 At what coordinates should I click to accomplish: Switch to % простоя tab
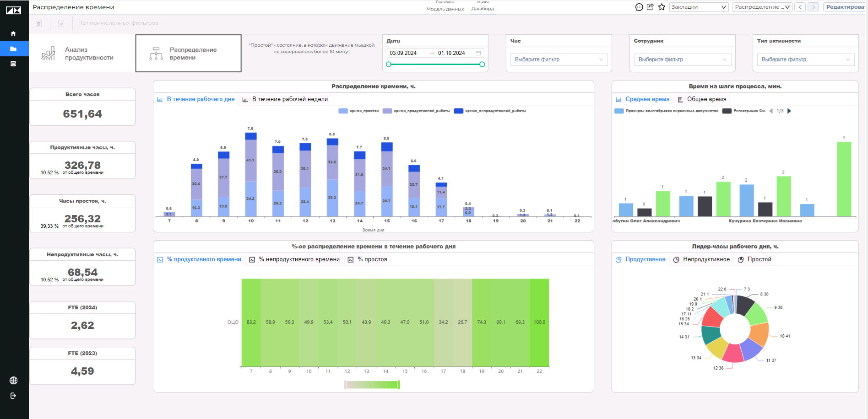pyautogui.click(x=367, y=259)
